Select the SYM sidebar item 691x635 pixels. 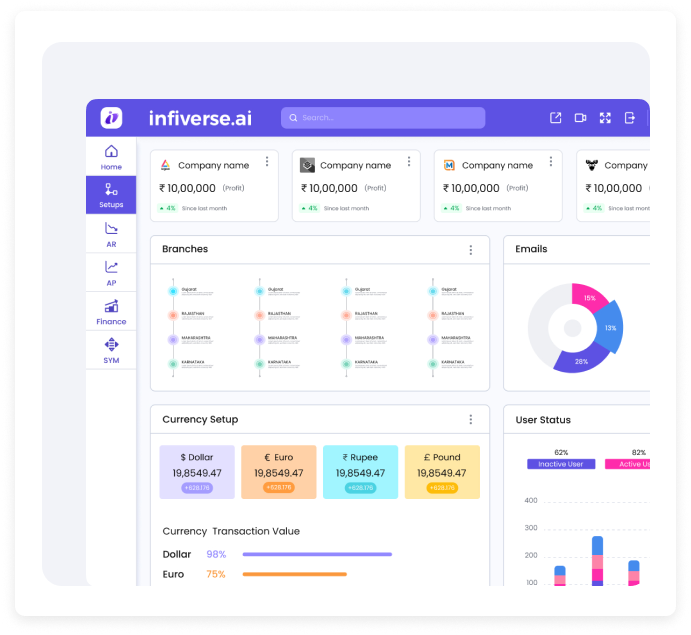(111, 350)
